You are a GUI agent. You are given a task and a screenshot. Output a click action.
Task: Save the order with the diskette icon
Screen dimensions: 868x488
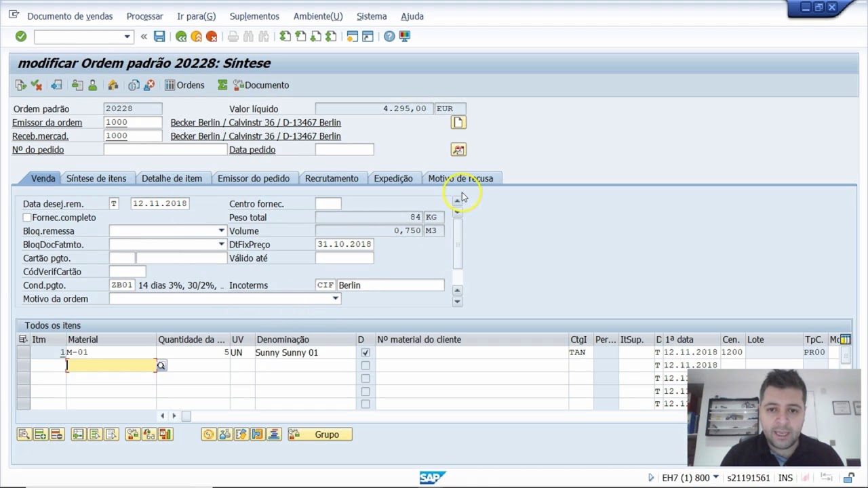click(x=159, y=37)
